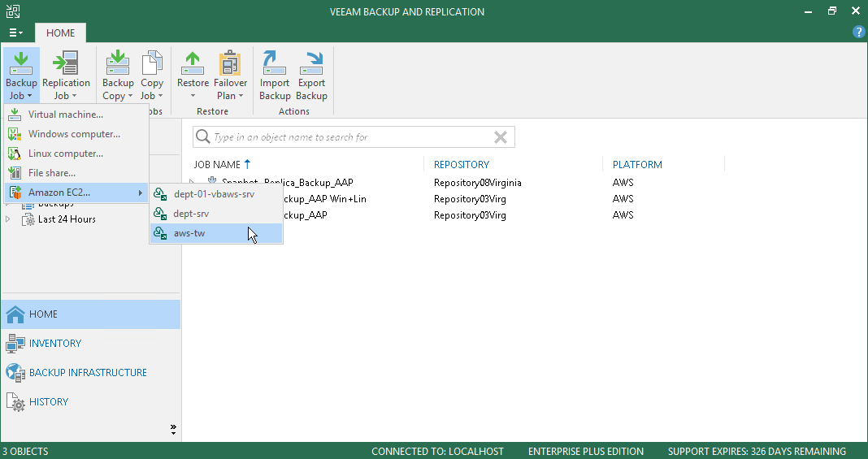Select the HOME ribbon tab

60,32
